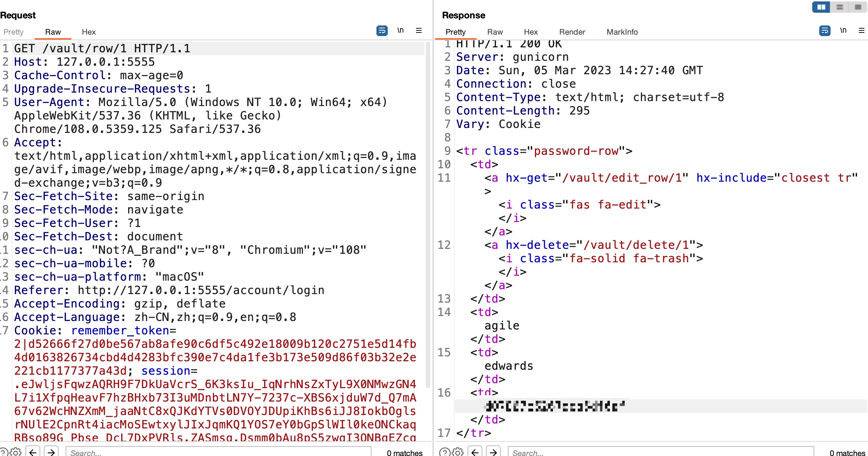Switch to side-by-side layout view
Image resolution: width=868 pixels, height=456 pixels.
click(x=821, y=7)
